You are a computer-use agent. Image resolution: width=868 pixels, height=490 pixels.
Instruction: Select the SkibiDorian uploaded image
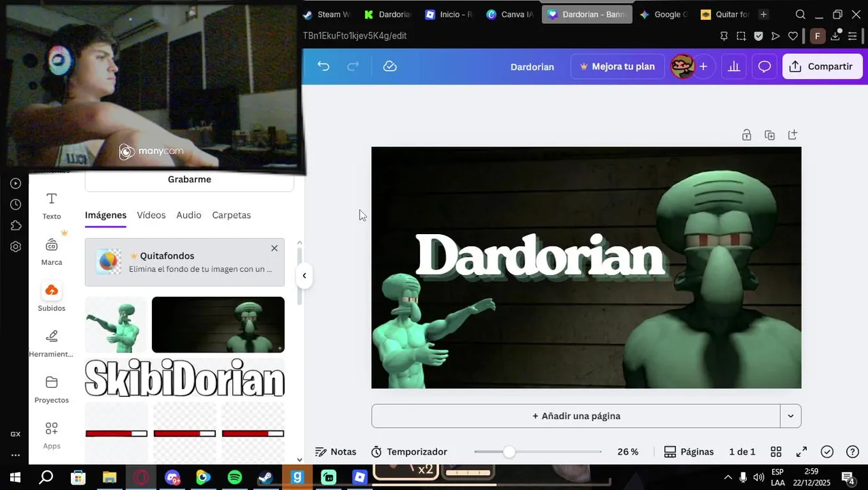pos(184,378)
